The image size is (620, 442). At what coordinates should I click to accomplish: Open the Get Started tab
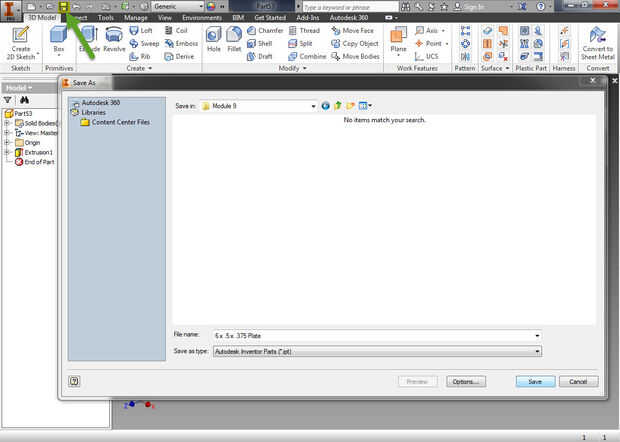click(x=270, y=18)
